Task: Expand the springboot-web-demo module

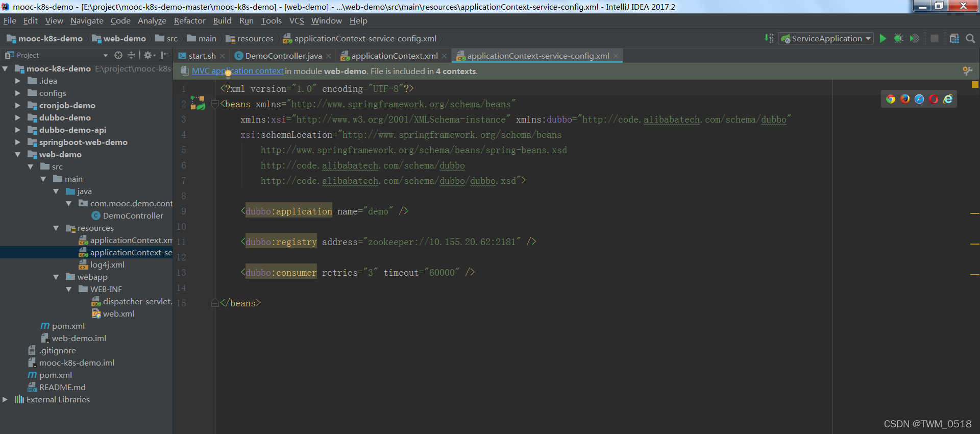Action: [x=18, y=142]
